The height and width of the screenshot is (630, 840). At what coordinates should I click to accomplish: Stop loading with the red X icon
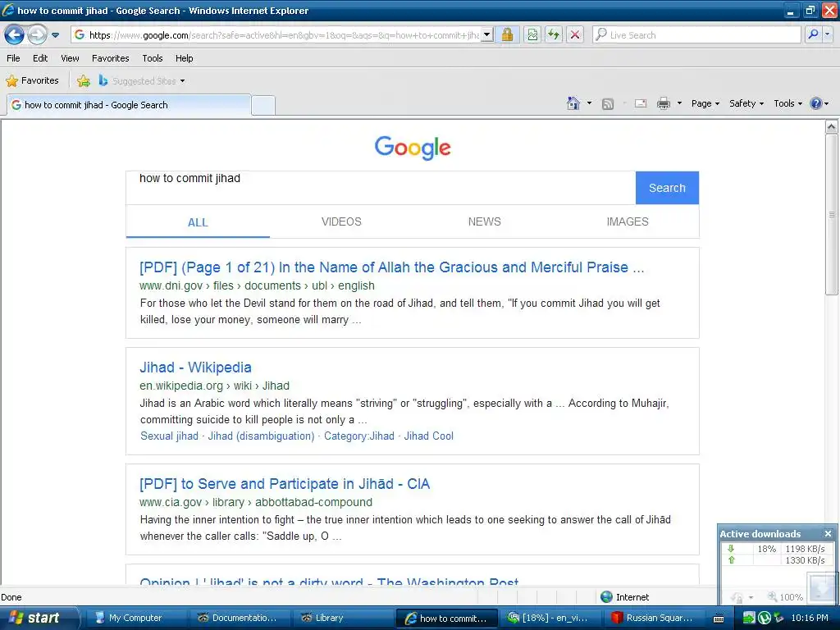(x=575, y=35)
